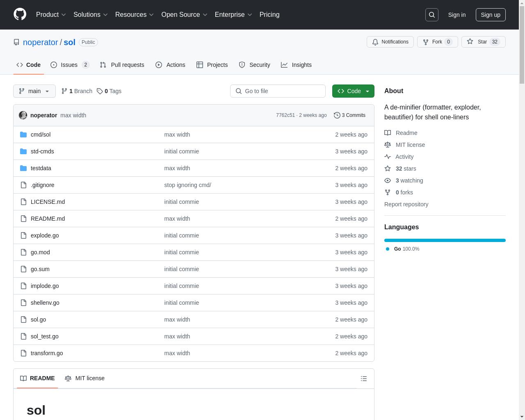Click Report repository link
Image resolution: width=525 pixels, height=420 pixels.
(406, 204)
